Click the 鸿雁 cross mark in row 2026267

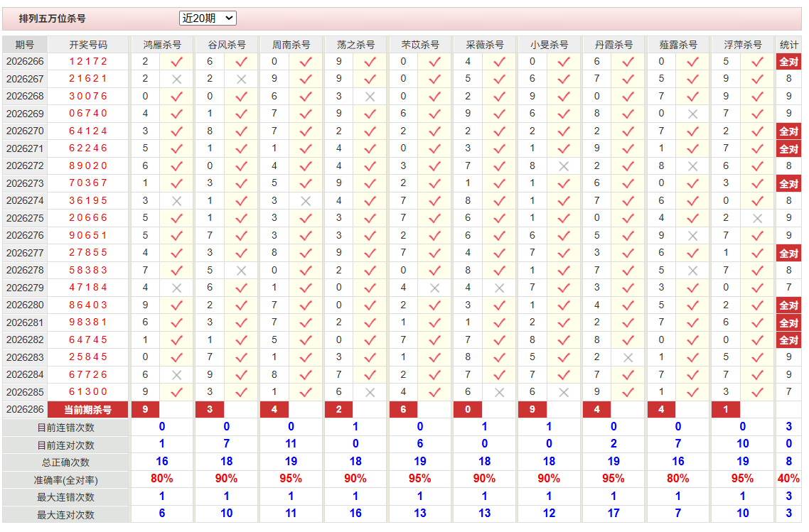tap(176, 80)
